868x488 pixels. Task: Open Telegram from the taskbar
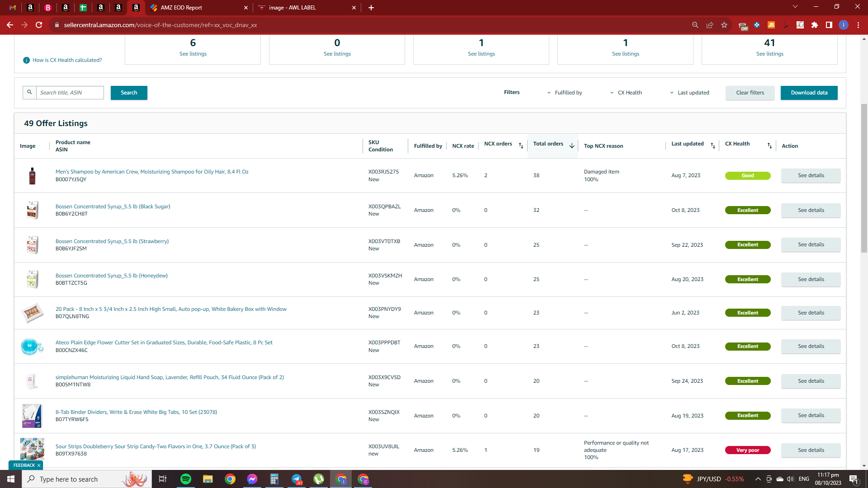click(x=297, y=479)
